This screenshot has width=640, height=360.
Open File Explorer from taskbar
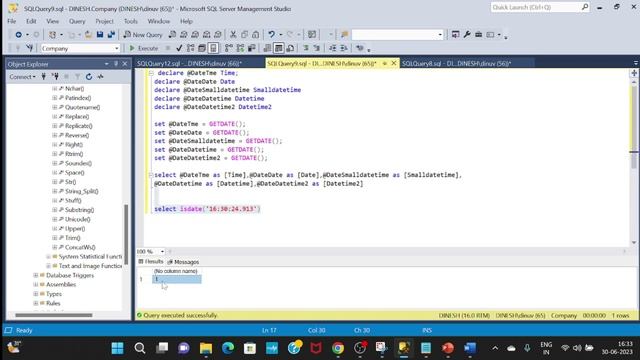pyautogui.click(x=206, y=348)
